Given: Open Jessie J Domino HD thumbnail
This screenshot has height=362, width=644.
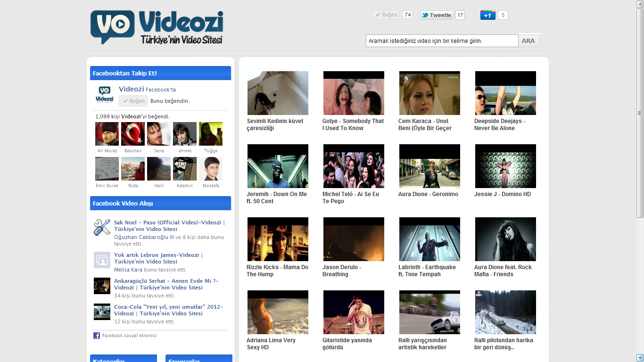Looking at the screenshot, I should point(505,166).
